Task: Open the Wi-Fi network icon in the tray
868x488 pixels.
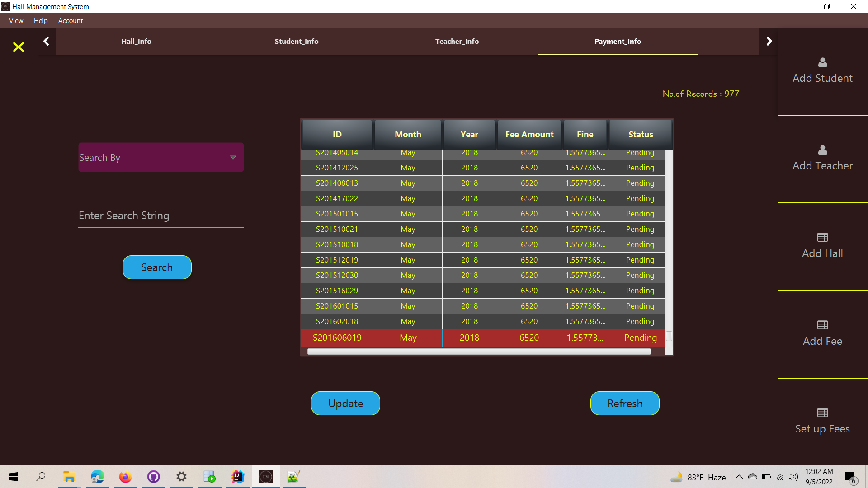Action: pos(780,477)
